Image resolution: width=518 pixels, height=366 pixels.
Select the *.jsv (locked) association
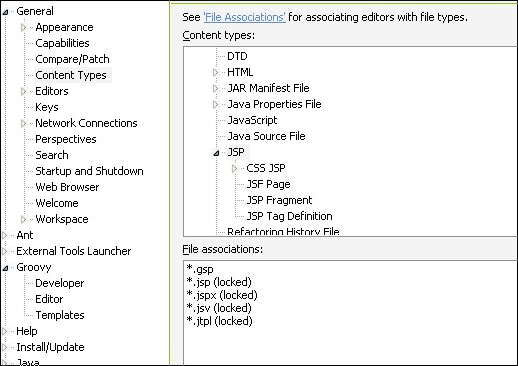[x=219, y=308]
